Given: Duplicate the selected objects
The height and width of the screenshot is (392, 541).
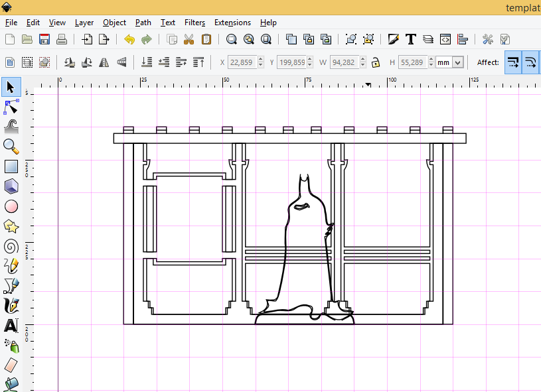Looking at the screenshot, I should pyautogui.click(x=291, y=39).
